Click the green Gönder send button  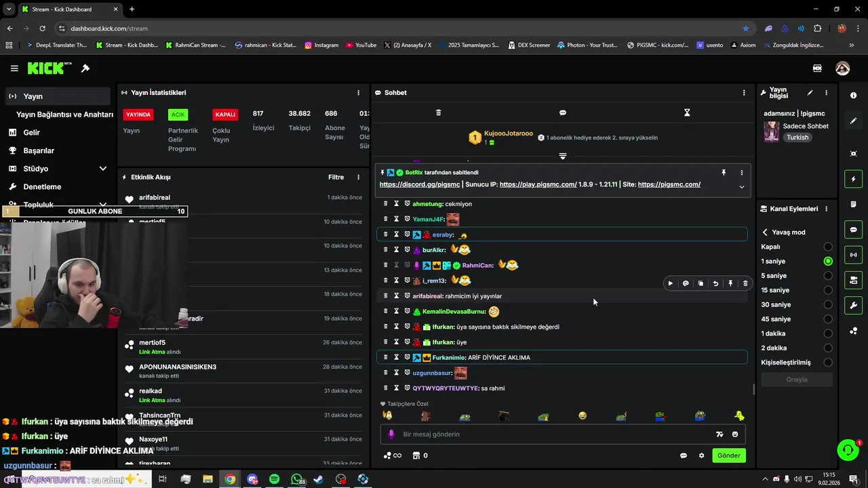729,455
